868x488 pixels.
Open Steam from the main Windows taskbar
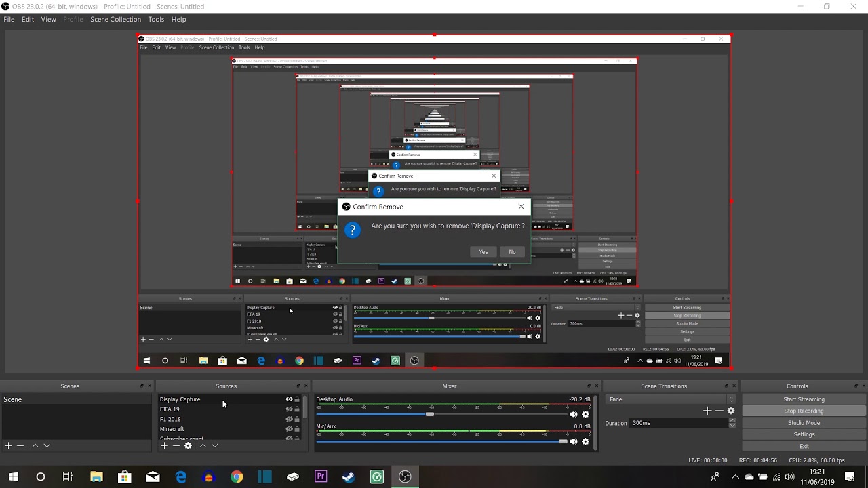[x=349, y=476]
